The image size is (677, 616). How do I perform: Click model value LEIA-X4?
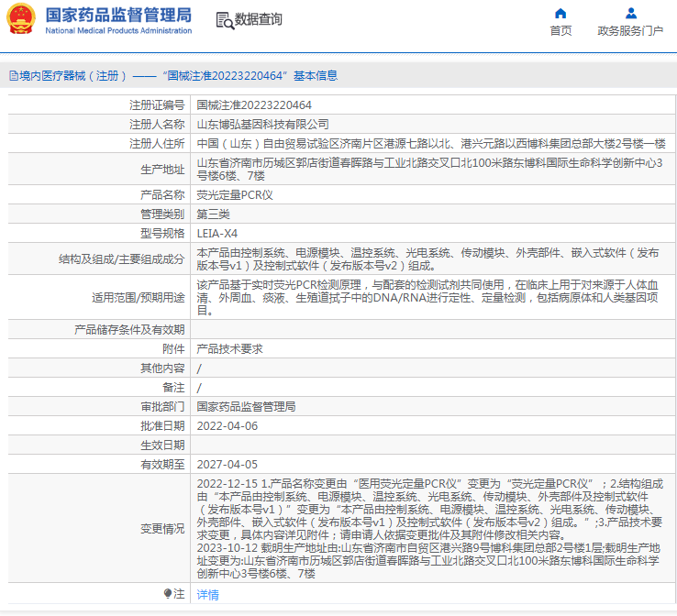217,233
